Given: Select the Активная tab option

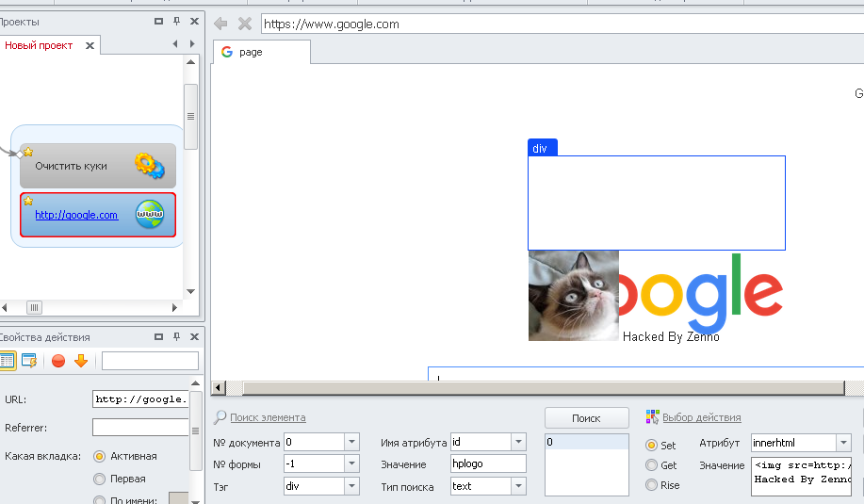Looking at the screenshot, I should [x=99, y=456].
